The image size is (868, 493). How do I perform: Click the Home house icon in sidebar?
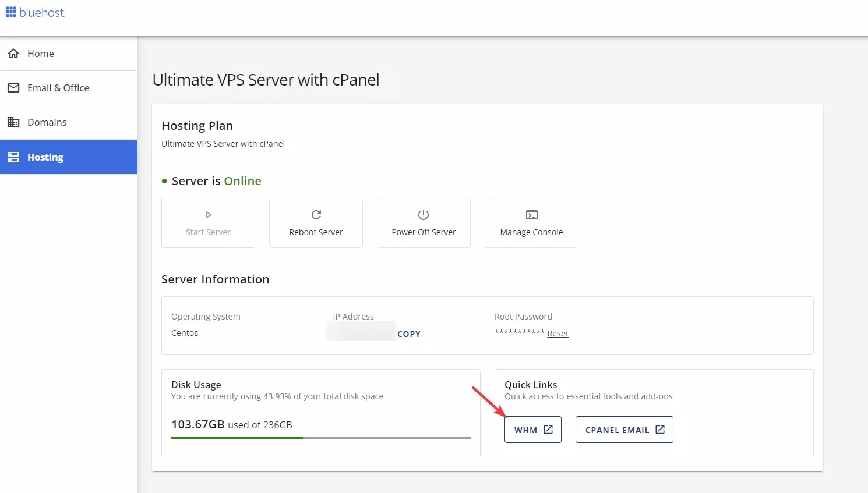(13, 54)
